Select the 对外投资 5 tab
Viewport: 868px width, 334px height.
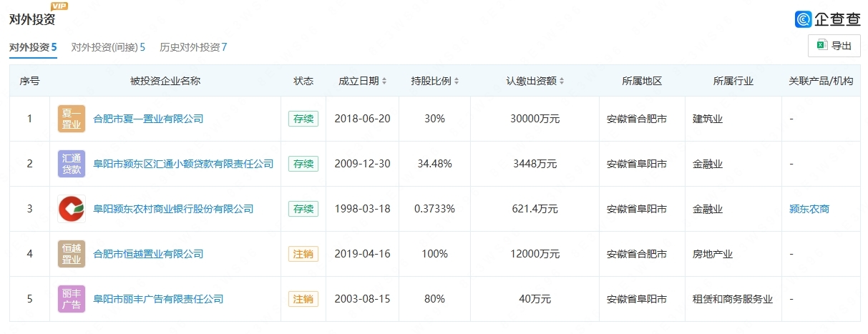33,47
